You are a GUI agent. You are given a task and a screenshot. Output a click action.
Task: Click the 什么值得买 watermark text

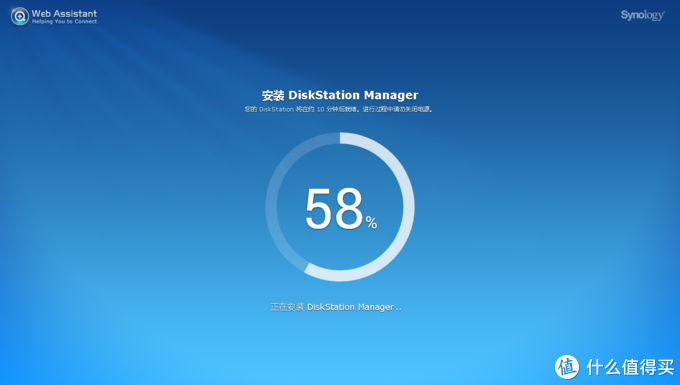pos(630,367)
